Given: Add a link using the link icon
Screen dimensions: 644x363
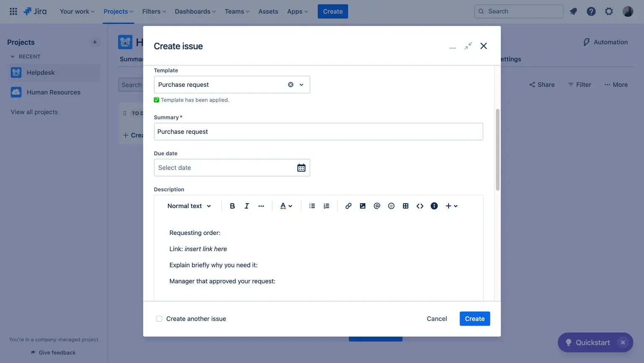Looking at the screenshot, I should click(x=348, y=206).
